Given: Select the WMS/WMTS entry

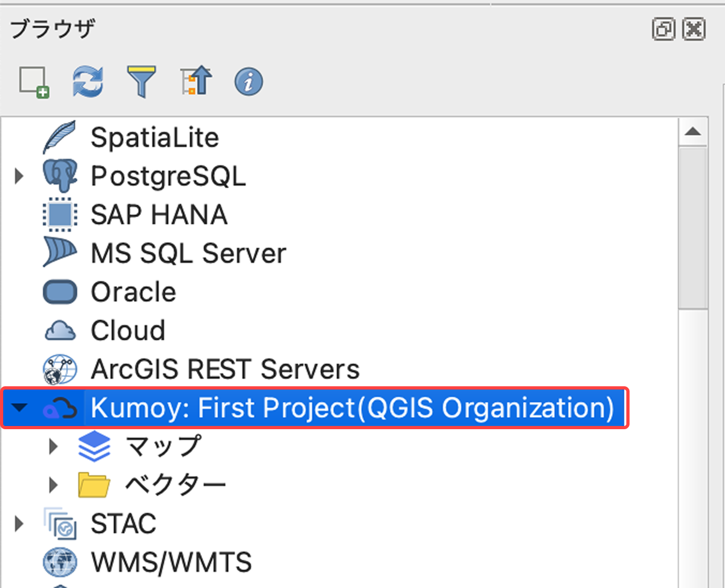Looking at the screenshot, I should click(171, 562).
